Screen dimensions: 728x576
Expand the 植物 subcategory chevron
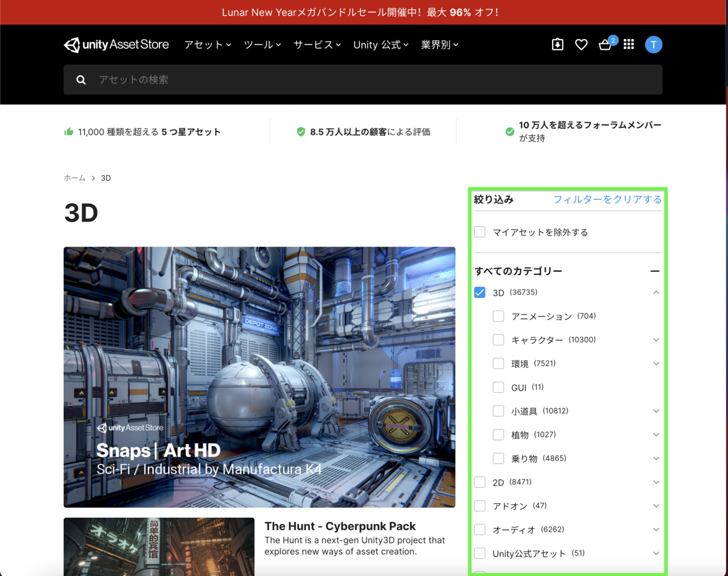[656, 435]
